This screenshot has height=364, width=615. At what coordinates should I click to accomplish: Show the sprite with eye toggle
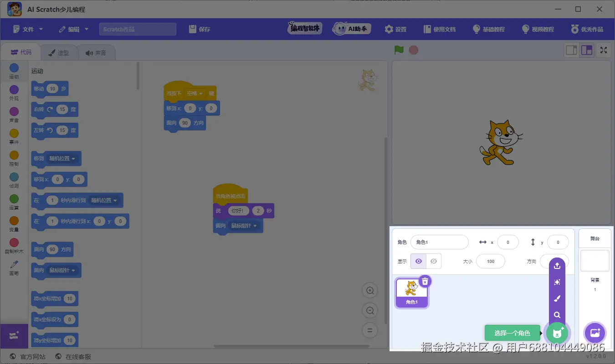pyautogui.click(x=418, y=261)
